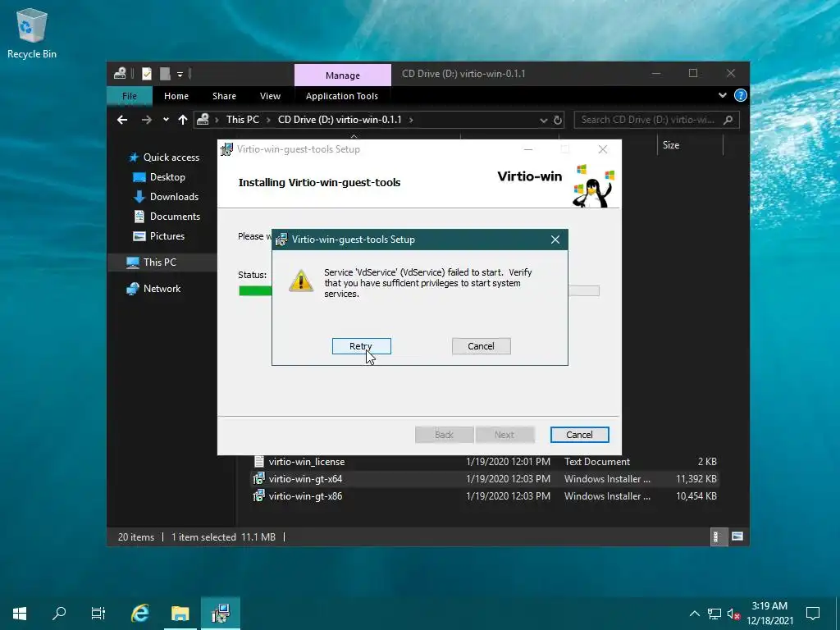Open the Action Center notifications icon
The height and width of the screenshot is (630, 840).
(813, 614)
